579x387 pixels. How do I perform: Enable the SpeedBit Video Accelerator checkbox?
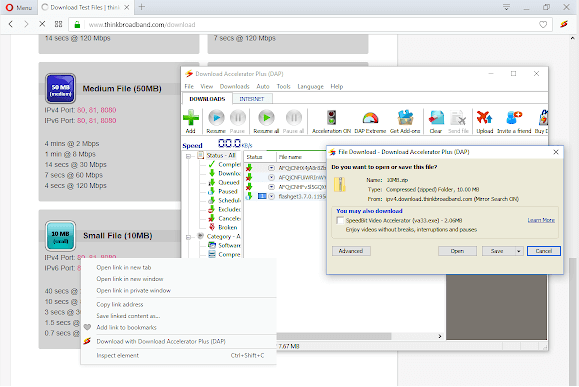(340, 220)
